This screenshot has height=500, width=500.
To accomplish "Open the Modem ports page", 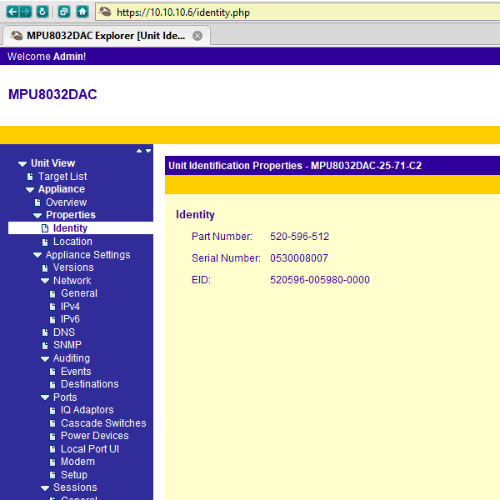I will pos(78,462).
